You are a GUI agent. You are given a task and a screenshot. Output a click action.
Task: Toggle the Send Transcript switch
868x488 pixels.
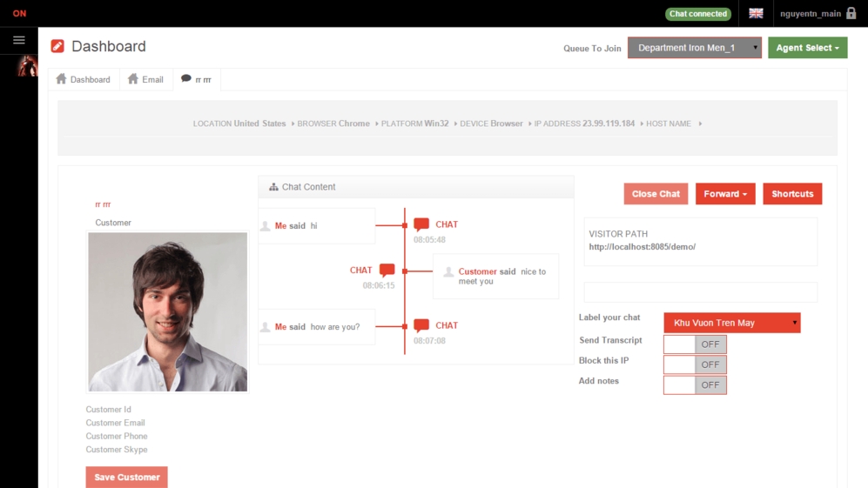[x=695, y=344]
